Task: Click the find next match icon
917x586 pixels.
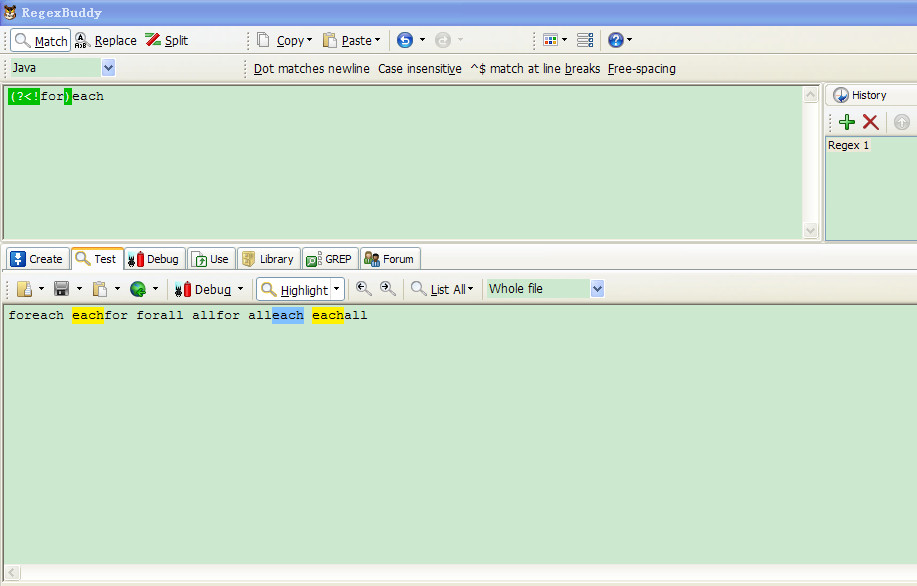Action: coord(387,288)
